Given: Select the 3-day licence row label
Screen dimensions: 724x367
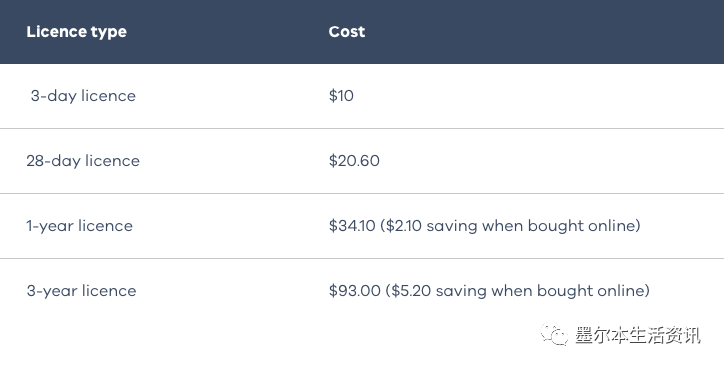Looking at the screenshot, I should (x=83, y=96).
